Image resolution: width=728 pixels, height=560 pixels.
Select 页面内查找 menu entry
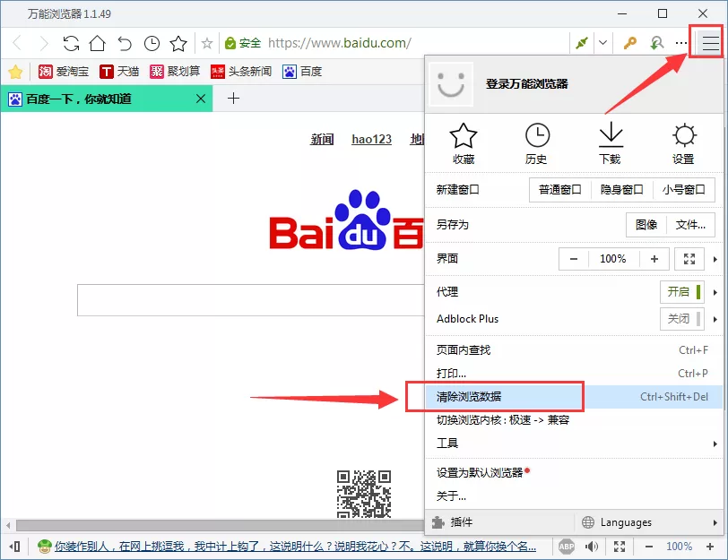click(x=575, y=349)
